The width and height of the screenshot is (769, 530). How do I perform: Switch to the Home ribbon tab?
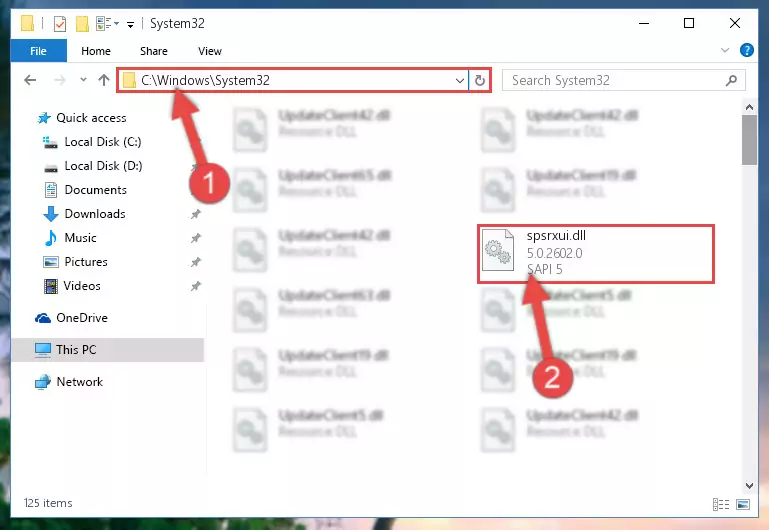[x=96, y=51]
